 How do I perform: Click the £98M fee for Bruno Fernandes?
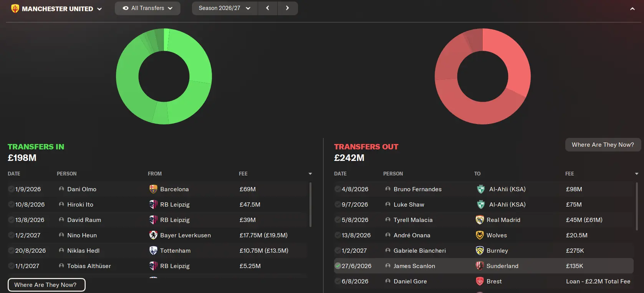click(574, 189)
